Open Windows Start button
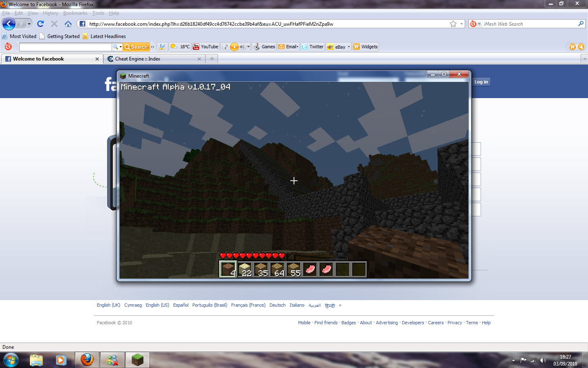 click(x=11, y=360)
